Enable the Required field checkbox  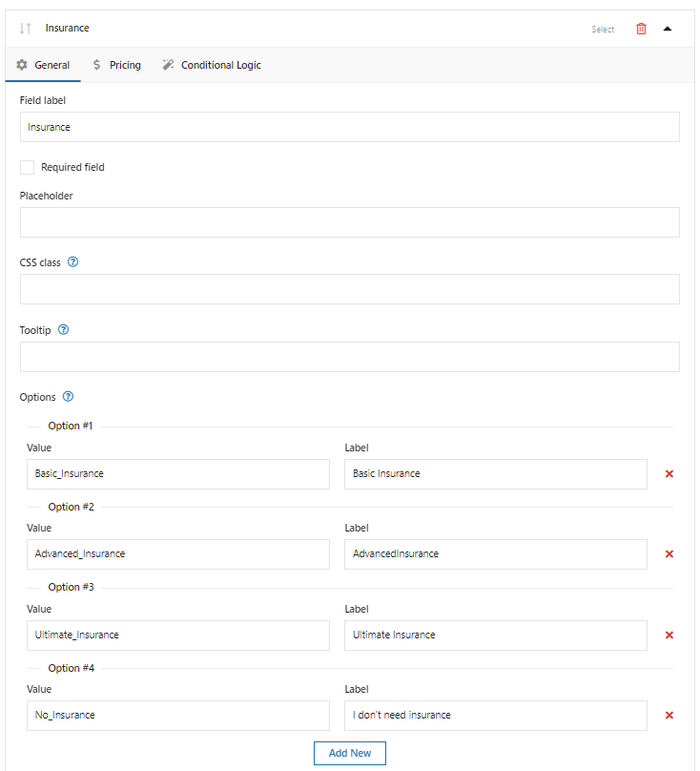(27, 167)
